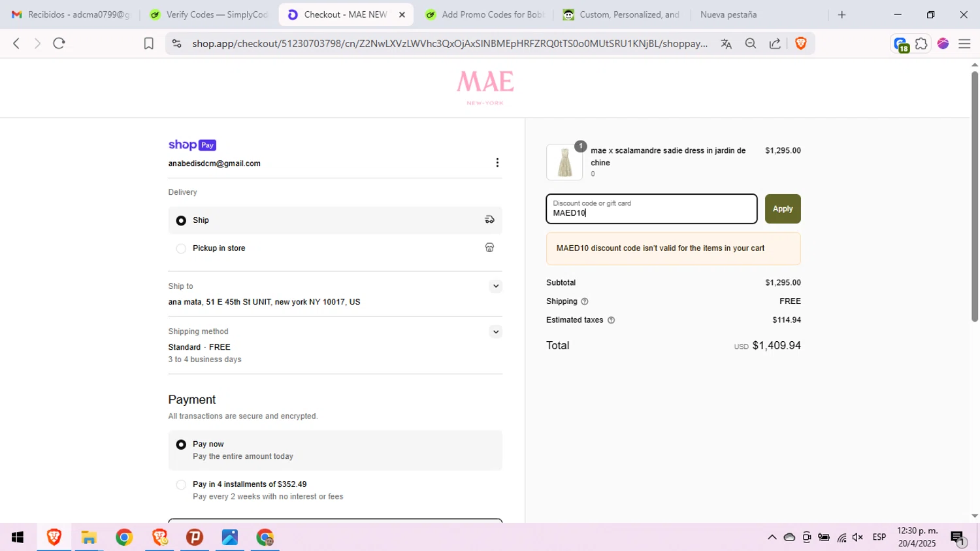Select the Pay now option
This screenshot has width=980, height=551.
[x=335, y=450]
